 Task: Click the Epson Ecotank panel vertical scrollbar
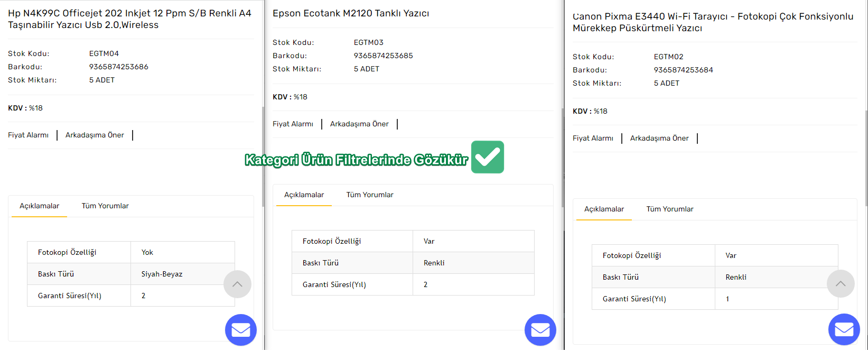[x=563, y=158]
